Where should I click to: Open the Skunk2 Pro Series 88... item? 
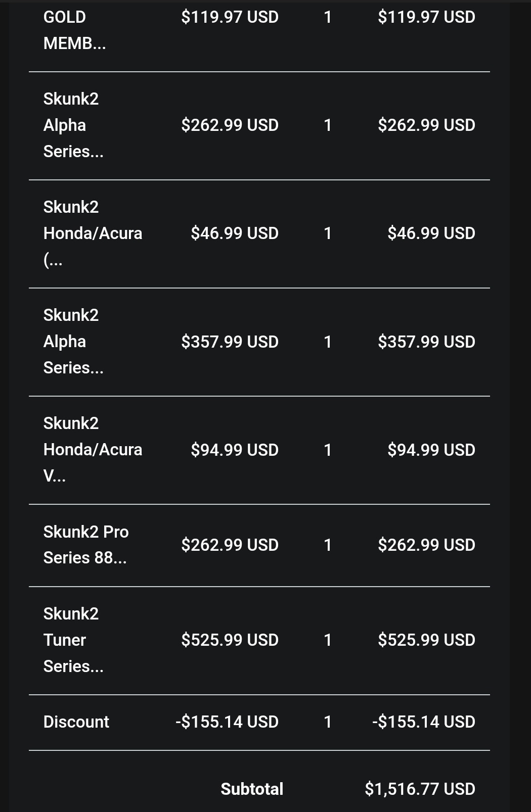(x=86, y=545)
